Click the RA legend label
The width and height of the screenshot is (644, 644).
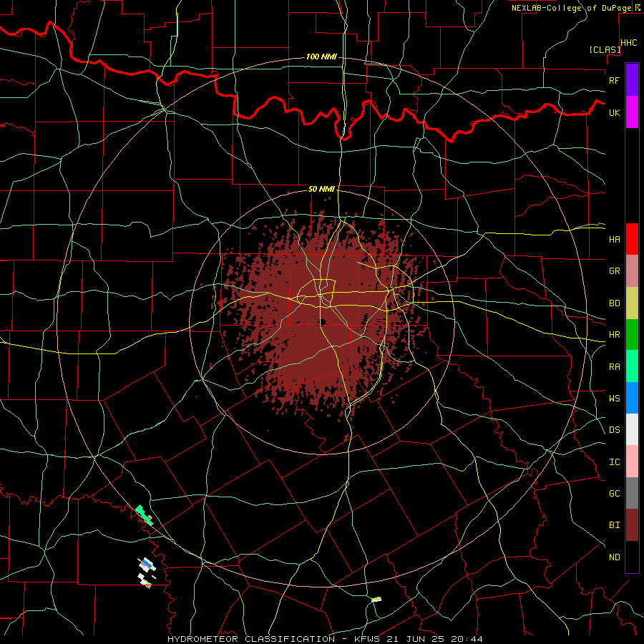pyautogui.click(x=615, y=367)
